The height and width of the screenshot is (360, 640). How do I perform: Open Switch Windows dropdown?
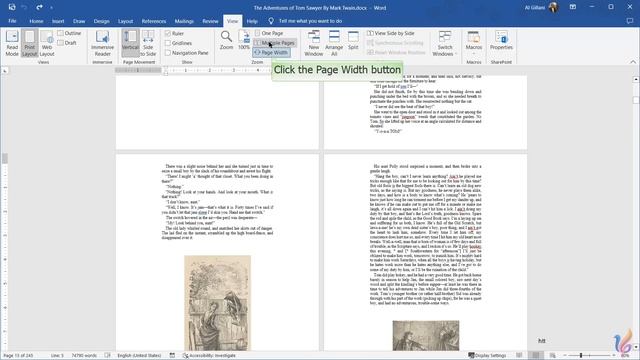(444, 43)
